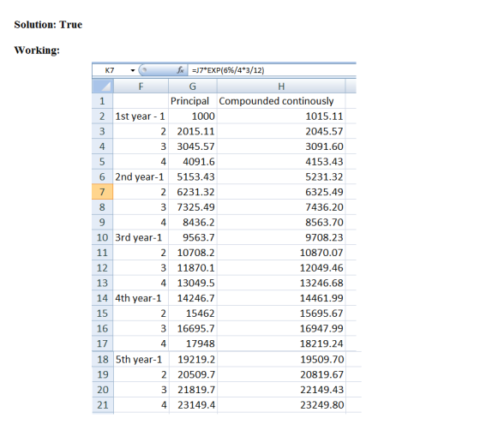Click the cell with value 17948
This screenshot has width=480, height=448.
click(x=193, y=343)
